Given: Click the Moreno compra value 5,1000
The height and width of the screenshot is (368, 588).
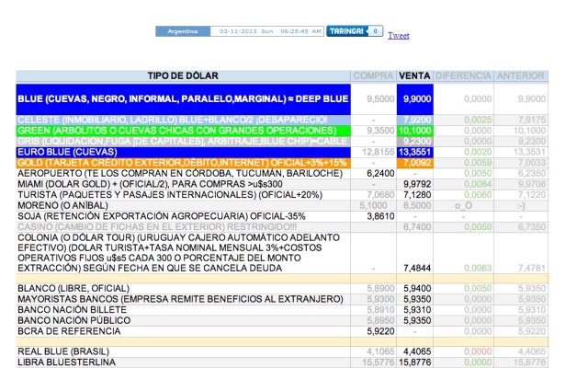Looking at the screenshot, I should click(374, 206).
